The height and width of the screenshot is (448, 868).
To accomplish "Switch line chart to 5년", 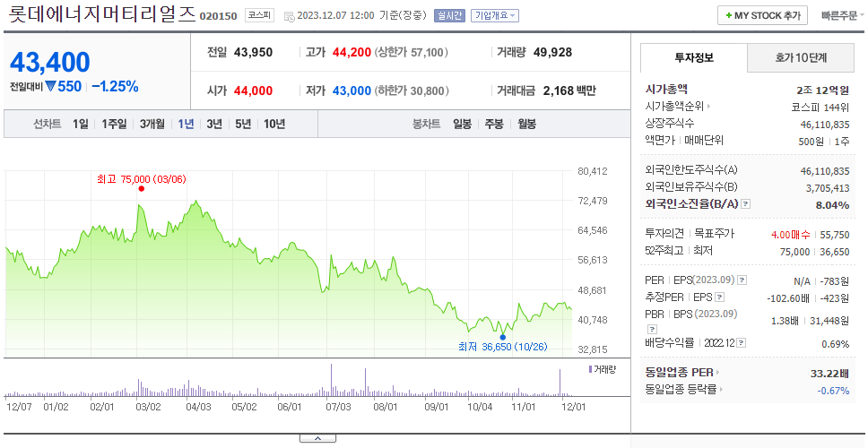I will point(243,124).
